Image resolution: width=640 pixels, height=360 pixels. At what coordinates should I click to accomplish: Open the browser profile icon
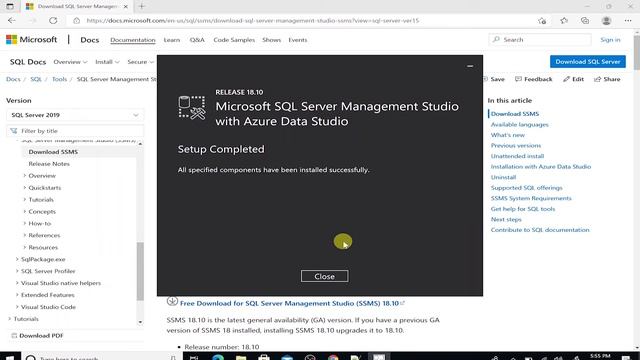click(x=606, y=20)
